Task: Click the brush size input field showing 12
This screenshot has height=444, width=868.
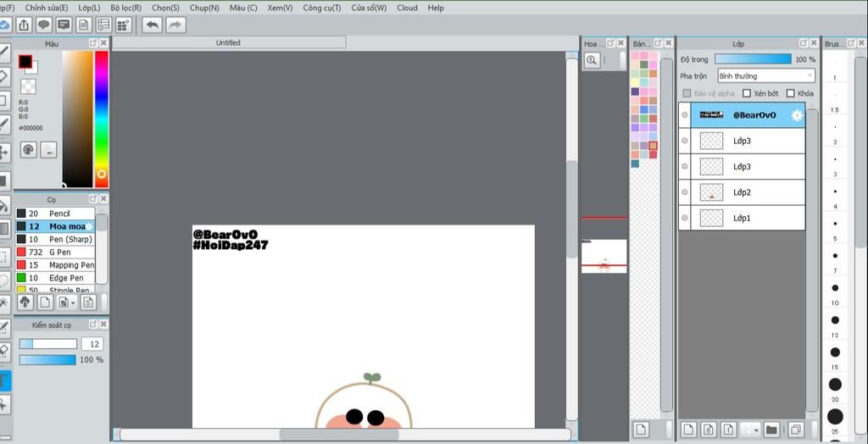Action: 92,344
